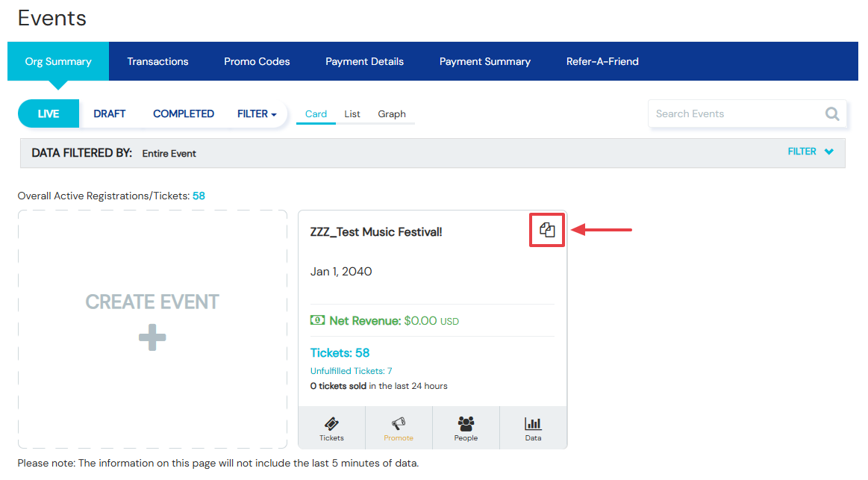
Task: Click the copy event icon on ZZZ_Test card
Action: pos(547,230)
